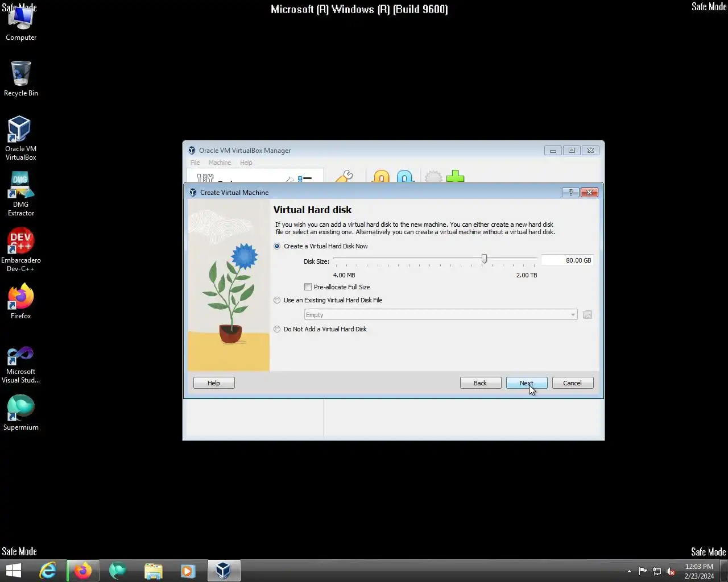This screenshot has height=582, width=728.
Task: Show hidden tray icons arrow
Action: pyautogui.click(x=629, y=571)
